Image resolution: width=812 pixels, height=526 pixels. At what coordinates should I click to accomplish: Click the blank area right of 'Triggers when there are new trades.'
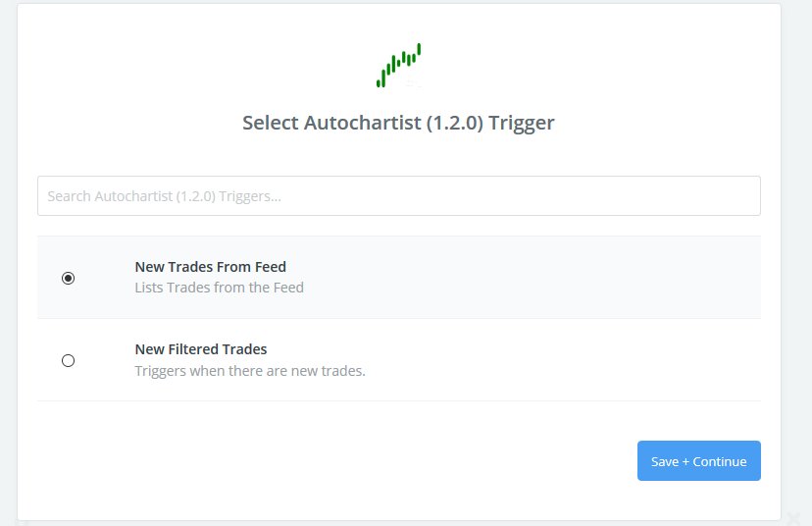pyautogui.click(x=563, y=371)
